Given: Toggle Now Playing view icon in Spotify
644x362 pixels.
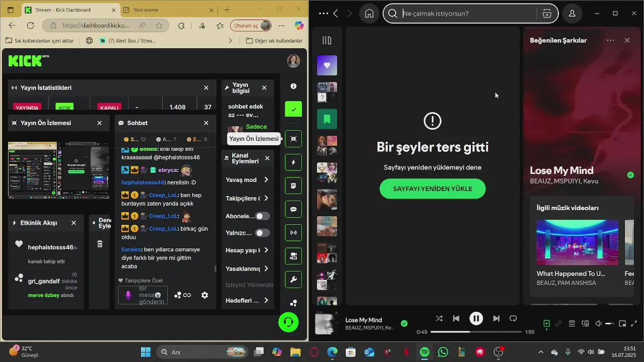Looking at the screenshot, I should click(547, 324).
